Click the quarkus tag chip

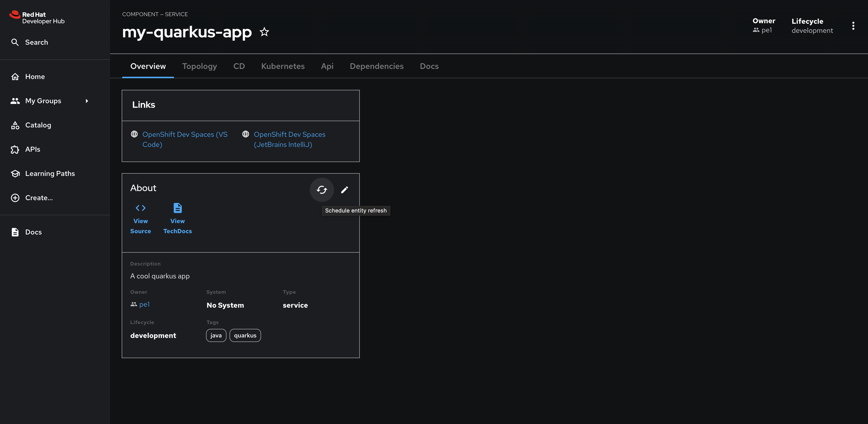pos(245,335)
